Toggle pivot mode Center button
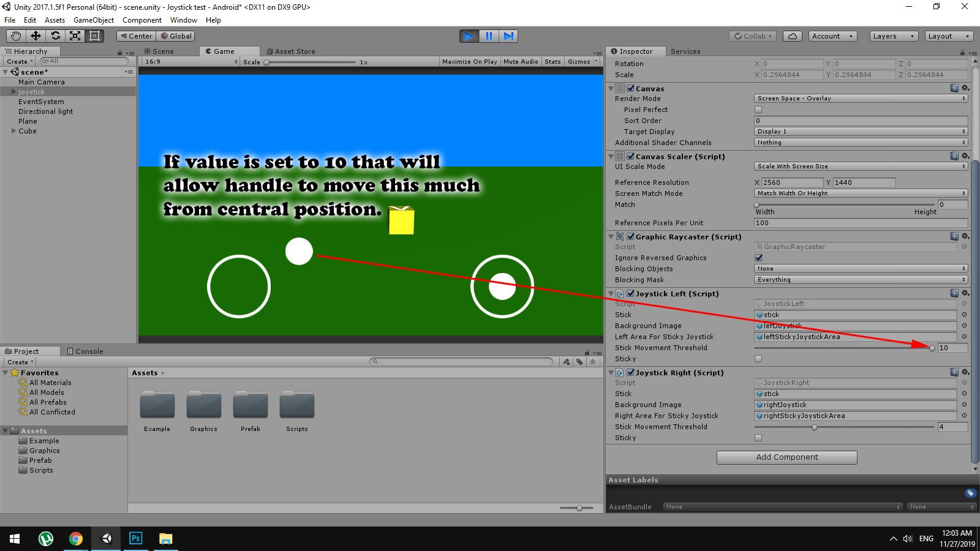This screenshot has width=980, height=551. tap(137, 36)
